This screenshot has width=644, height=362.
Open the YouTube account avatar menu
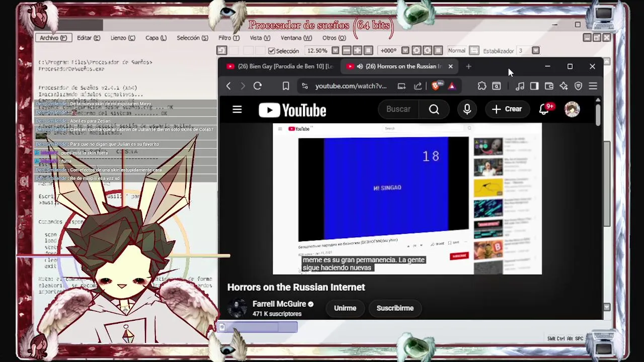(572, 109)
